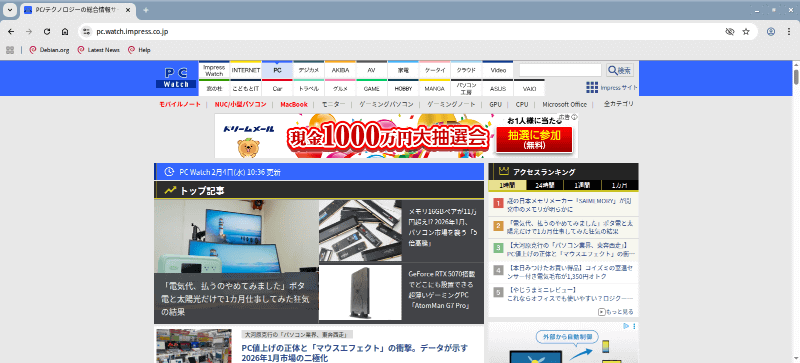Image resolution: width=800 pixels, height=363 pixels.
Task: Open the ASUS nav tab
Action: pyautogui.click(x=498, y=88)
